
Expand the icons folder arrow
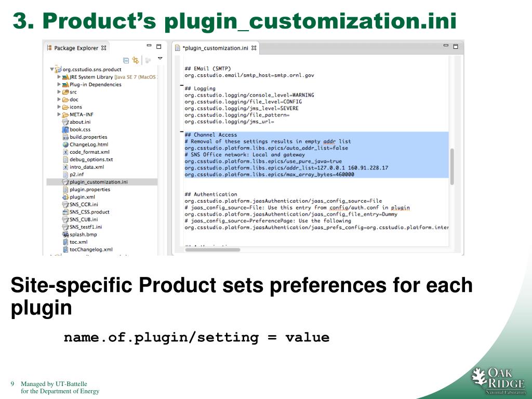[x=59, y=107]
